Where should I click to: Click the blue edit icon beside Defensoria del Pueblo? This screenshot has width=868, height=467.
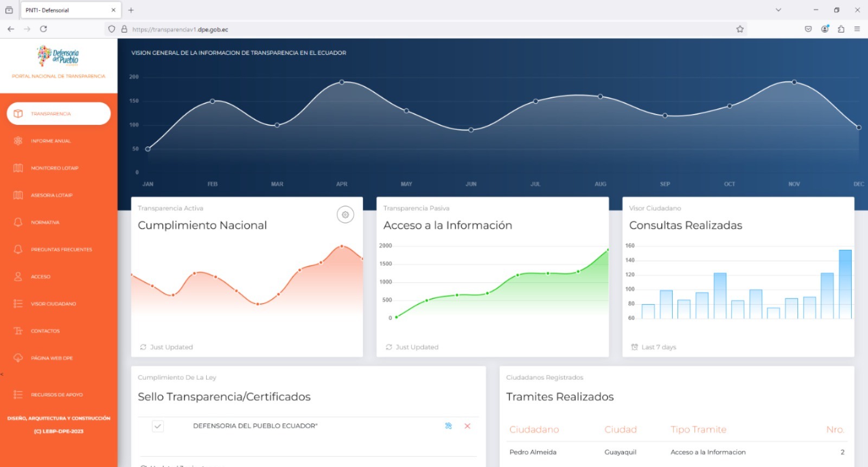click(448, 426)
